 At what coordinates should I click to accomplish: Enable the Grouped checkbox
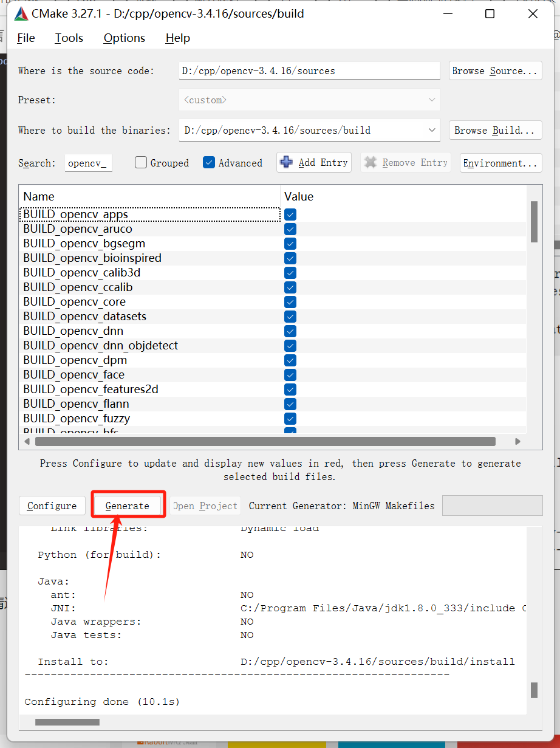click(141, 163)
